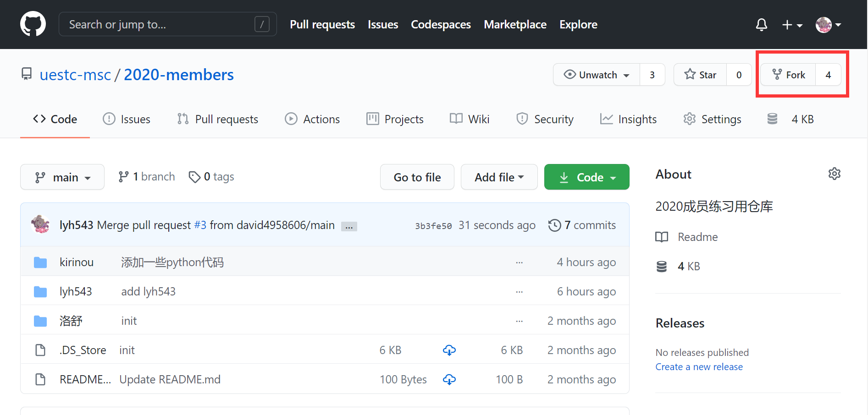
Task: Expand the Add file dropdown
Action: pos(499,177)
